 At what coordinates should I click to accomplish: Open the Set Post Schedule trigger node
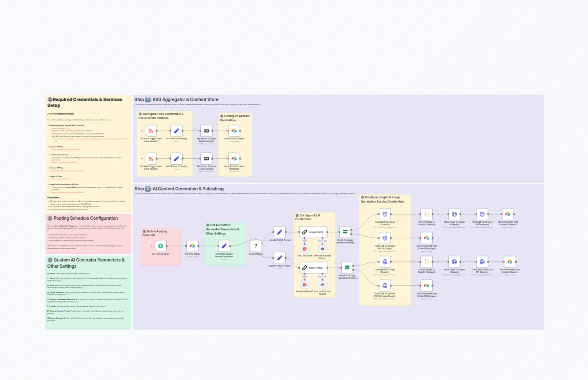(x=161, y=246)
